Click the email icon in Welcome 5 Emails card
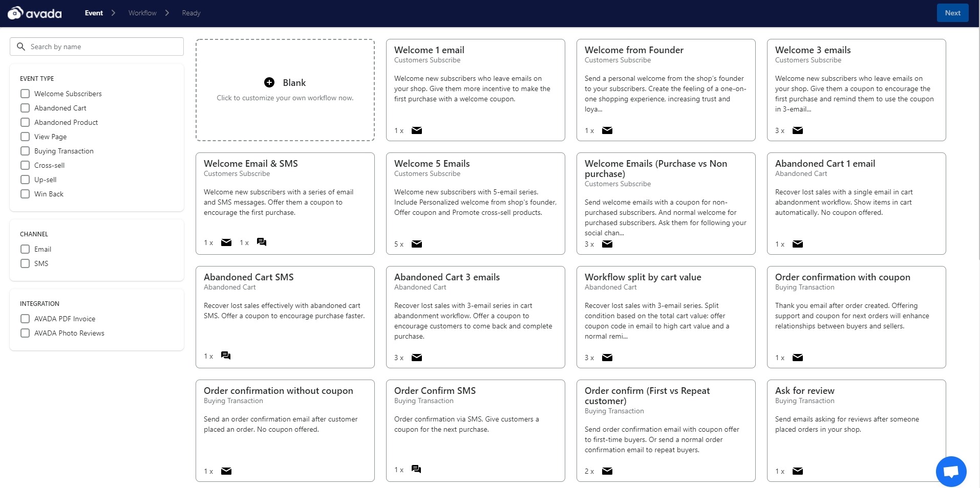 coord(417,244)
